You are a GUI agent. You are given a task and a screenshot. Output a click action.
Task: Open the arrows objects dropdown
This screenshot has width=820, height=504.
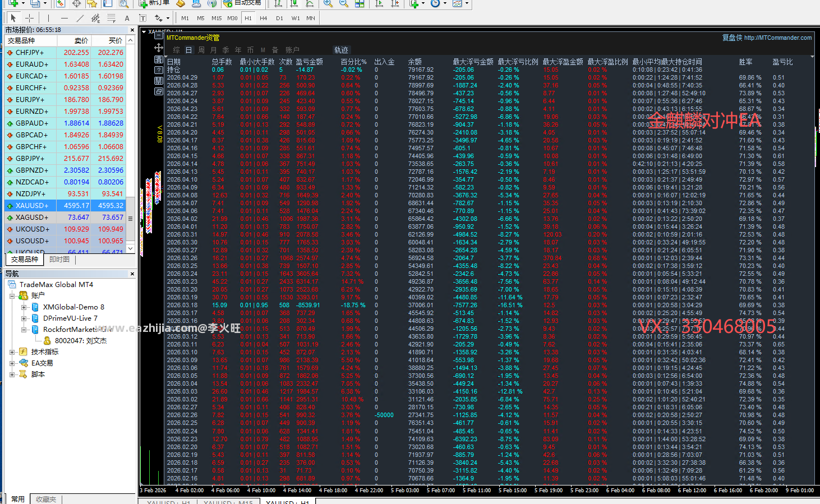coord(168,18)
